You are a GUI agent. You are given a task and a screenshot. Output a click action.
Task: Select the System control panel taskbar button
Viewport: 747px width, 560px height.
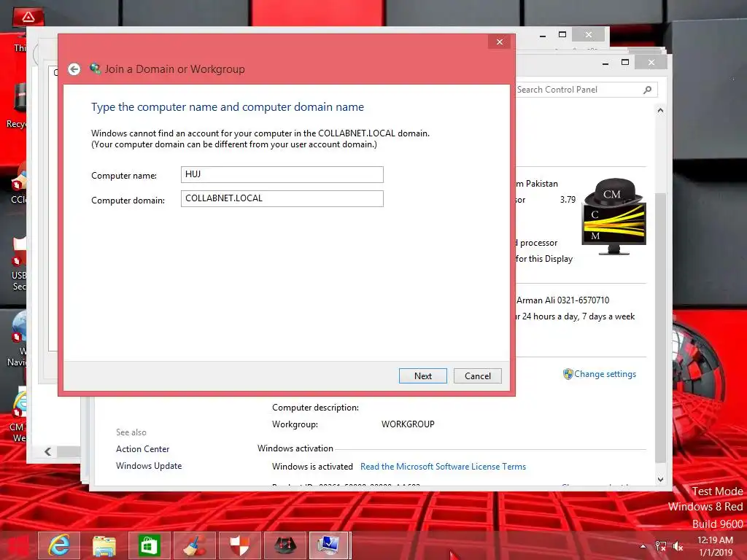(x=330, y=545)
